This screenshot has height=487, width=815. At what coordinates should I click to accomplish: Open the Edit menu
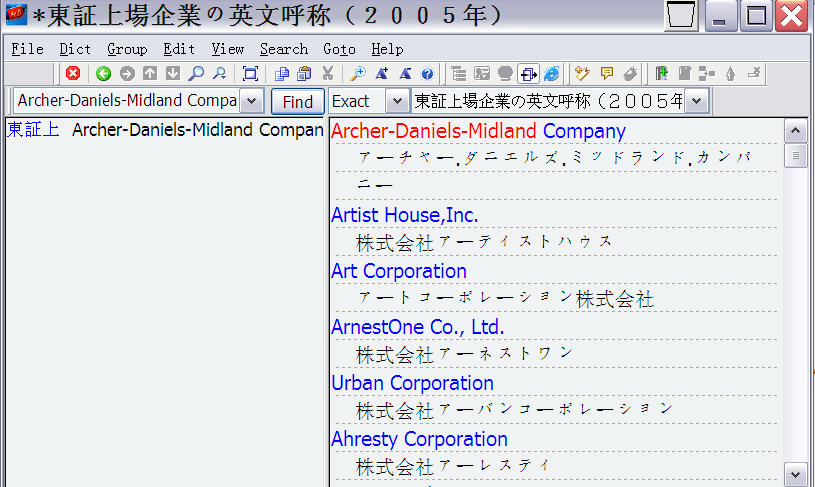pos(179,49)
